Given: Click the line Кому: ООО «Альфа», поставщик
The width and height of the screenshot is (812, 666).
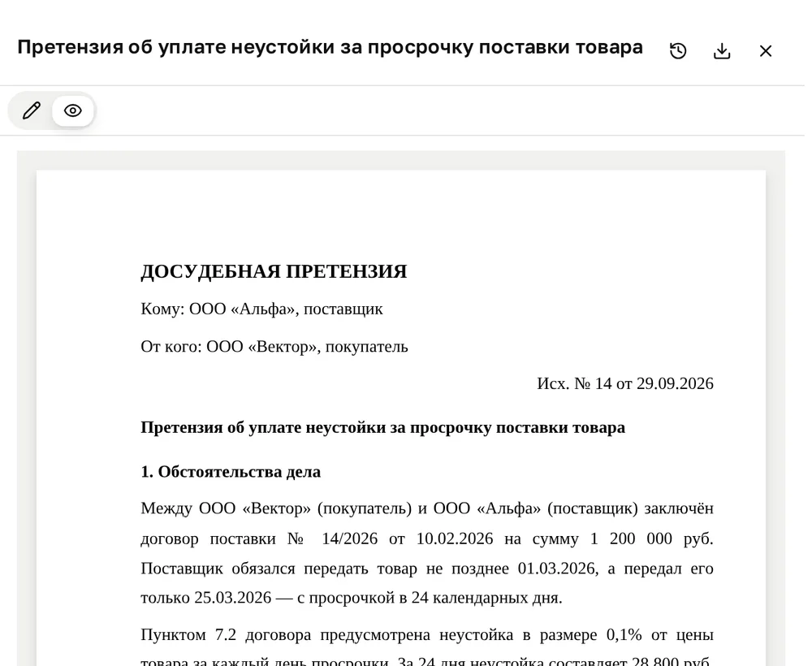Looking at the screenshot, I should click(261, 309).
